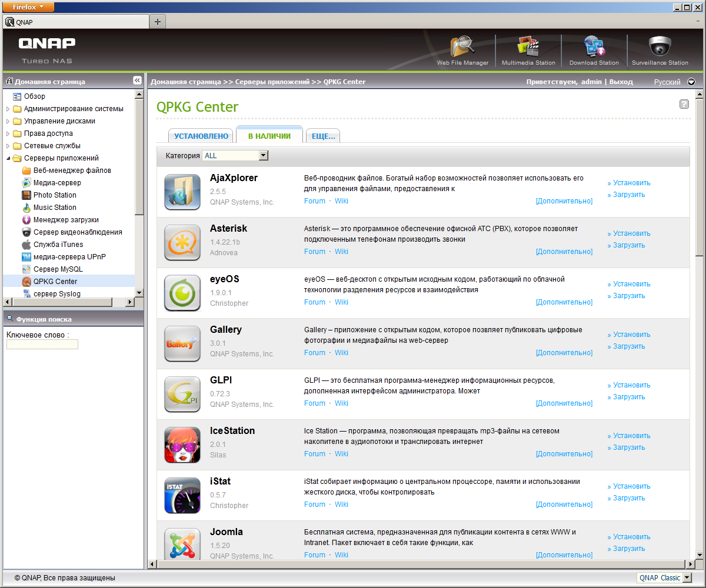
Task: Click the Asterisk app icon
Action: point(182,243)
